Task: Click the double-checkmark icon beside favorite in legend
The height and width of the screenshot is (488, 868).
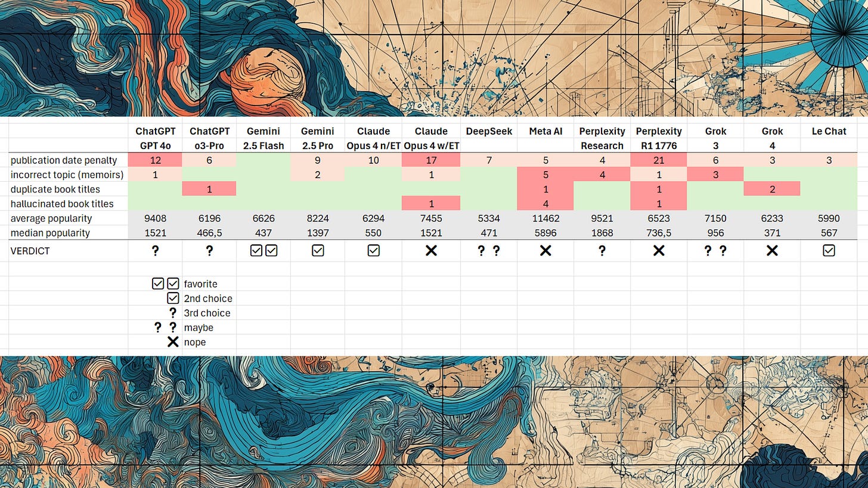Action: point(166,284)
